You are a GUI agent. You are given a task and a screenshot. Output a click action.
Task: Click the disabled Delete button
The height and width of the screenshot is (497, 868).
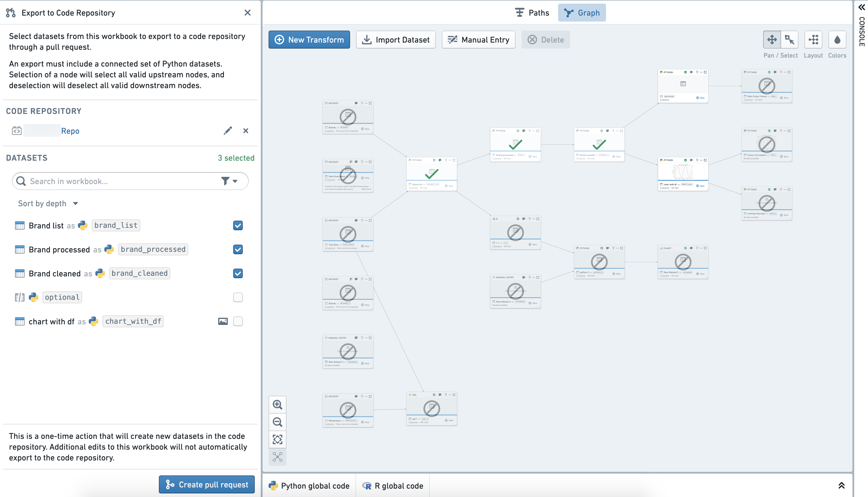click(545, 40)
